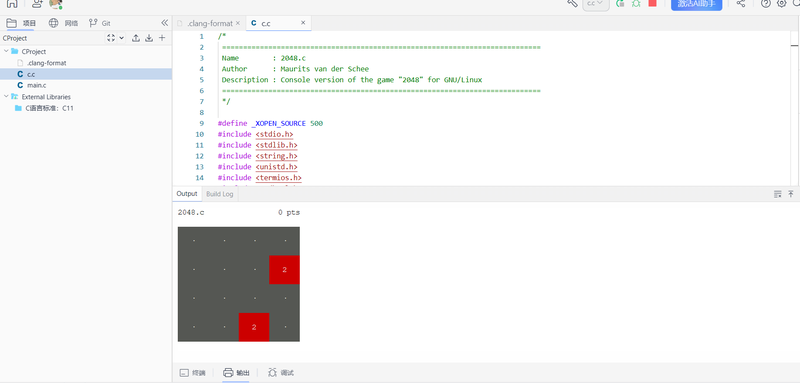Click the editor vertical scrollbar
The width and height of the screenshot is (800, 383).
coord(794,107)
